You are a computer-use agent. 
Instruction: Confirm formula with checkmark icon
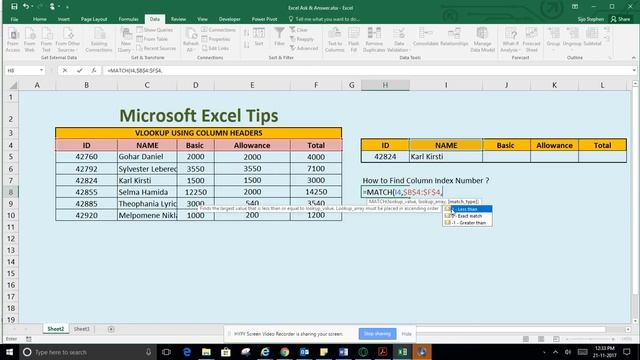tap(79, 71)
